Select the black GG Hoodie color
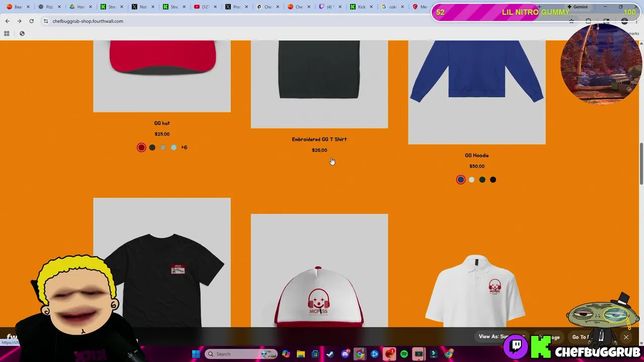Viewport: 644px width, 362px height. [x=493, y=179]
